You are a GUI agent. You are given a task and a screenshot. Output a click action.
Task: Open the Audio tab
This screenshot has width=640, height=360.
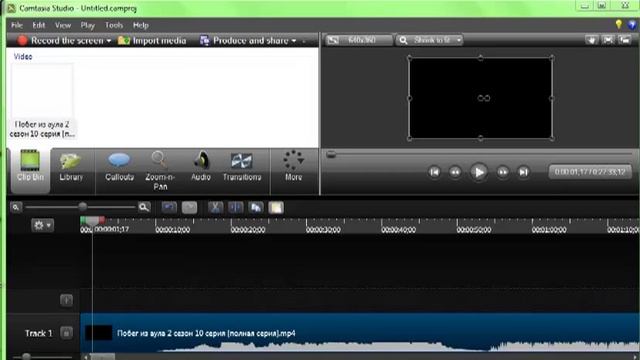coord(201,166)
